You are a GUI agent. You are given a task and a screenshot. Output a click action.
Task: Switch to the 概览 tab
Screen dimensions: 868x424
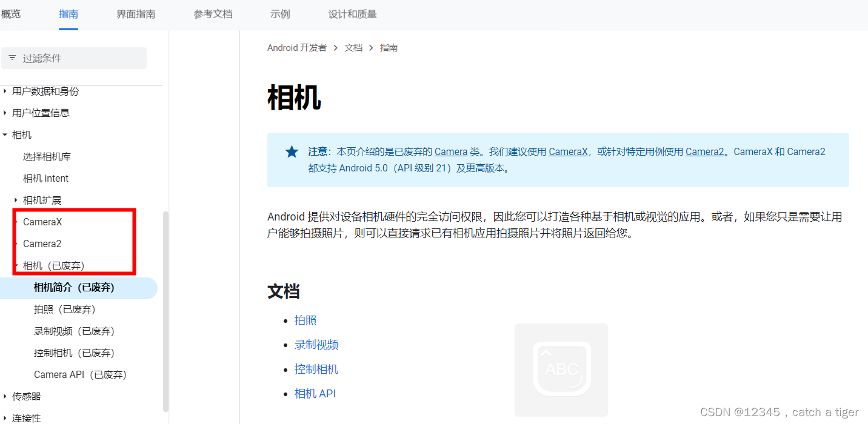11,14
